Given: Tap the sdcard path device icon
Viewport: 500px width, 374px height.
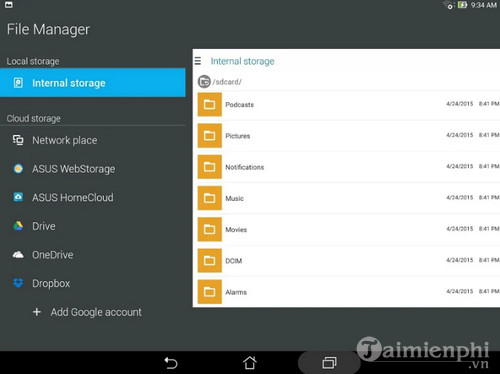Looking at the screenshot, I should click(204, 82).
